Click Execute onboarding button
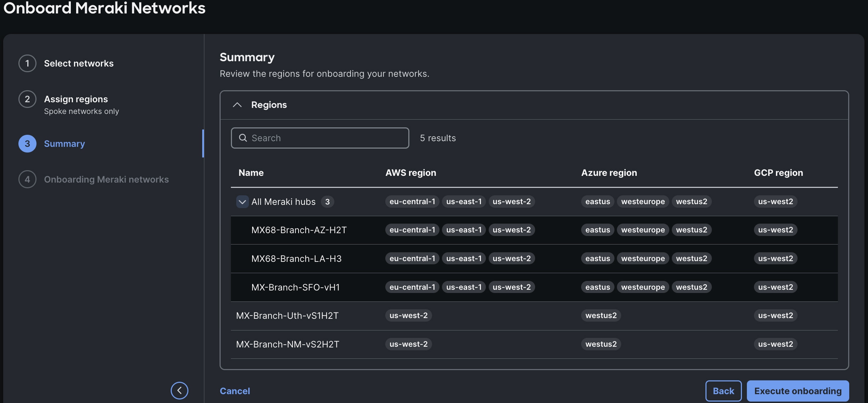Screen dimensions: 868x403 pyautogui.click(x=798, y=391)
